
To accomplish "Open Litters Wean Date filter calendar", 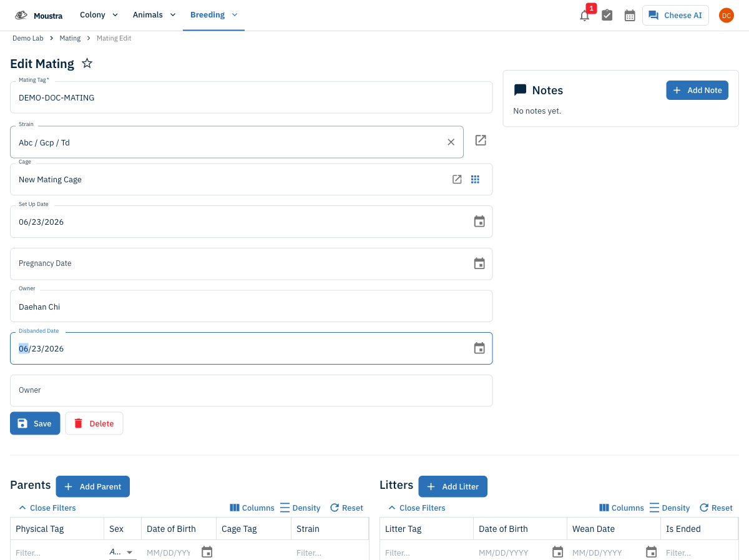I will (x=652, y=552).
